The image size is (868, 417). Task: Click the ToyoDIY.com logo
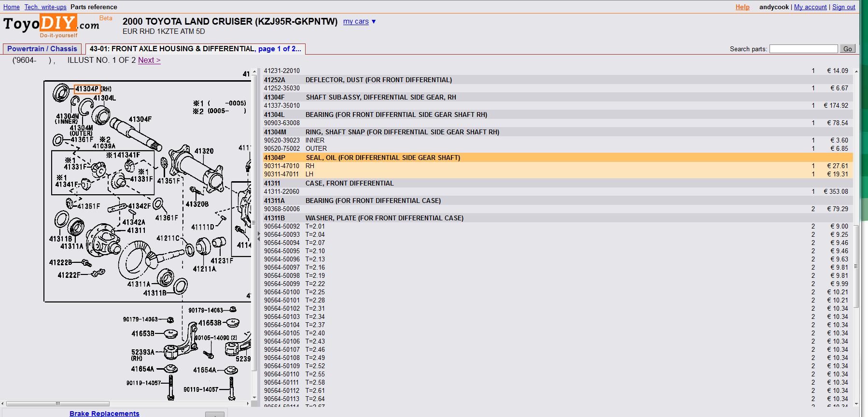click(52, 24)
